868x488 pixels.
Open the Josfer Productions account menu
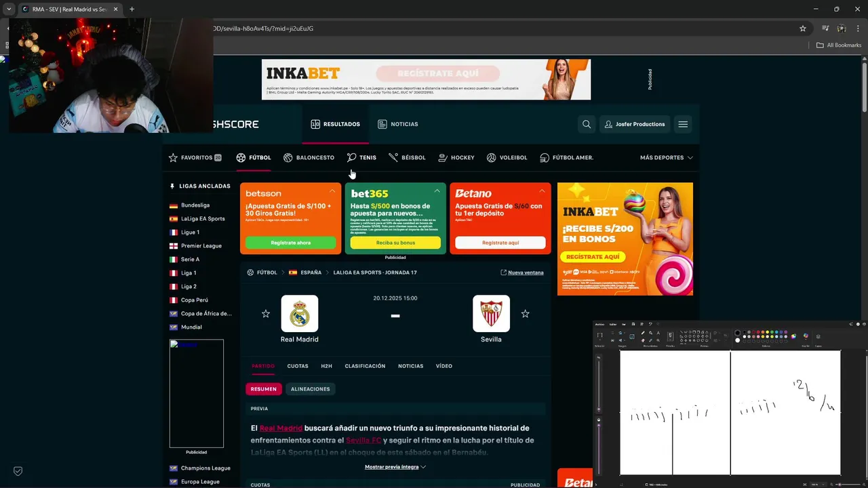click(x=635, y=124)
